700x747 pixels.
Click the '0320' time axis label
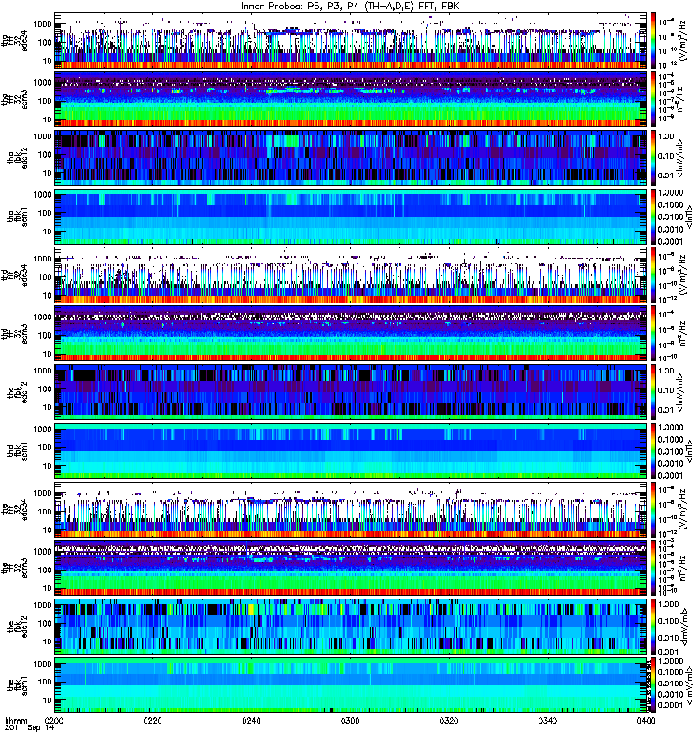click(x=449, y=720)
